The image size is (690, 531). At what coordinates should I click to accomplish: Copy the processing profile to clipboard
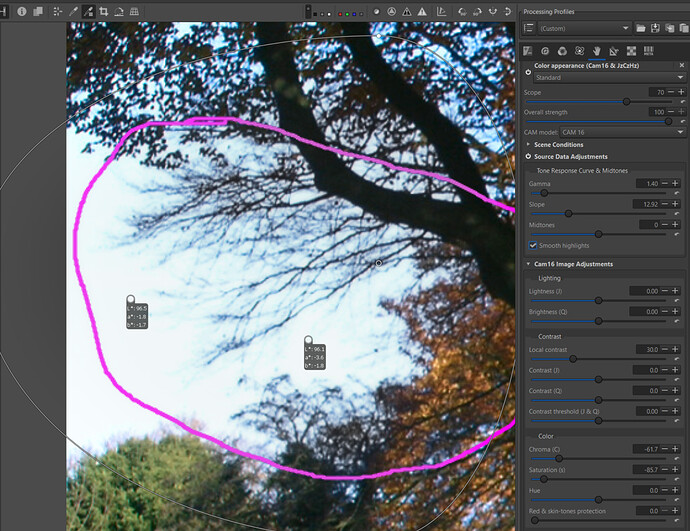(670, 28)
